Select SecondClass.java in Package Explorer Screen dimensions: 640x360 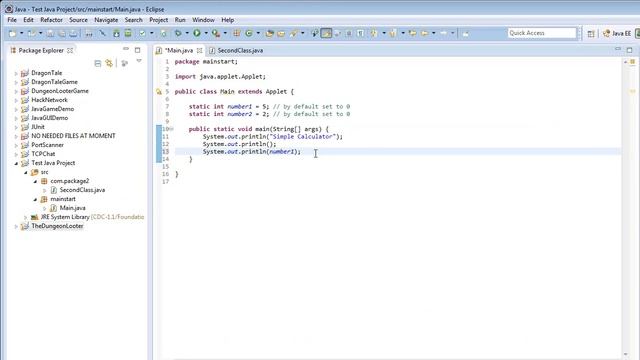point(82,190)
